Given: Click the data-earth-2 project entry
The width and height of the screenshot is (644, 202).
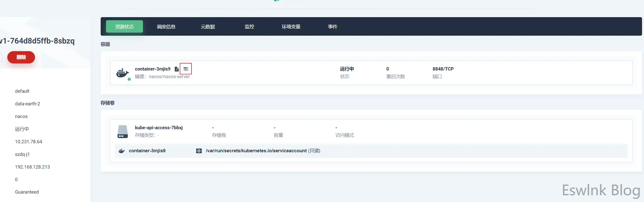Looking at the screenshot, I should [x=27, y=104].
